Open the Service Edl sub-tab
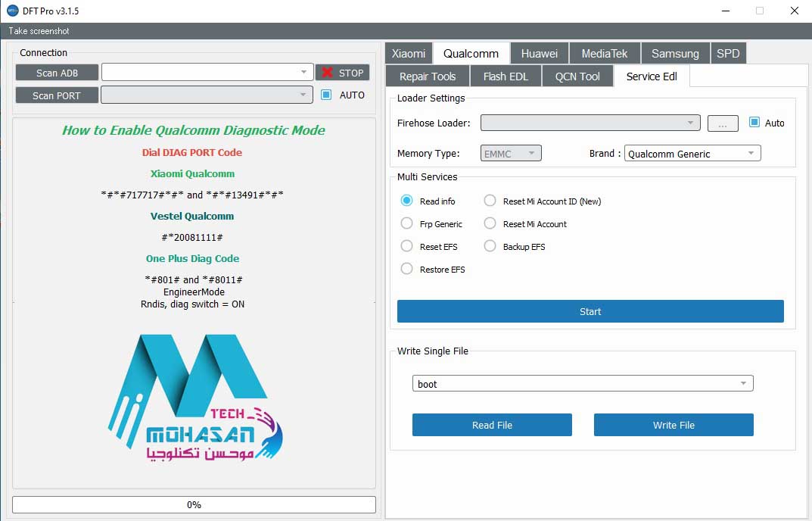 tap(652, 76)
